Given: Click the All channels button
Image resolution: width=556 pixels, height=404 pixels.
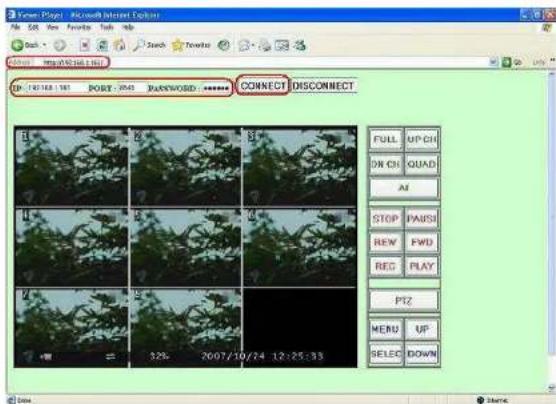Looking at the screenshot, I should (404, 188).
